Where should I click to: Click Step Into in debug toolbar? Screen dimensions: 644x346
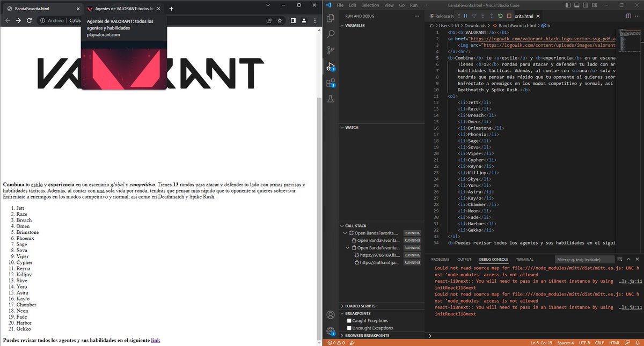(482, 16)
